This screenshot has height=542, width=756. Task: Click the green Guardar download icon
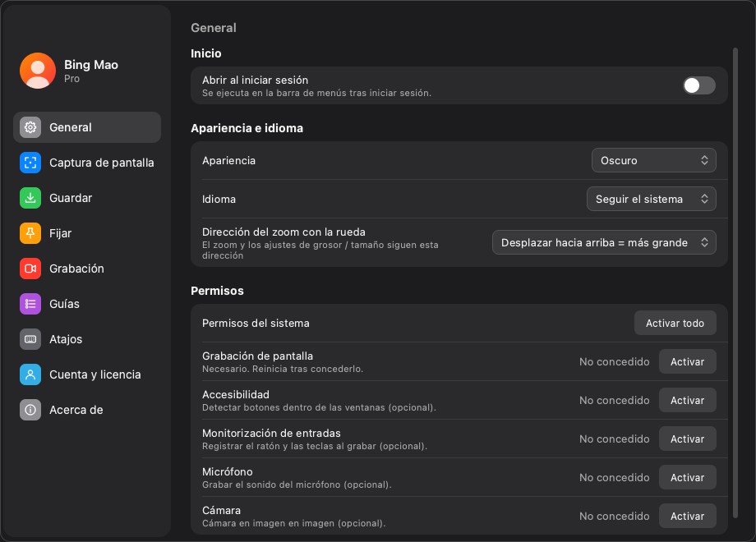(30, 198)
